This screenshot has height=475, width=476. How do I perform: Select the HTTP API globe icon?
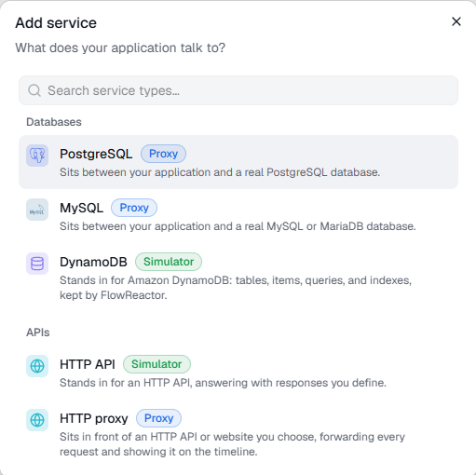coord(37,366)
